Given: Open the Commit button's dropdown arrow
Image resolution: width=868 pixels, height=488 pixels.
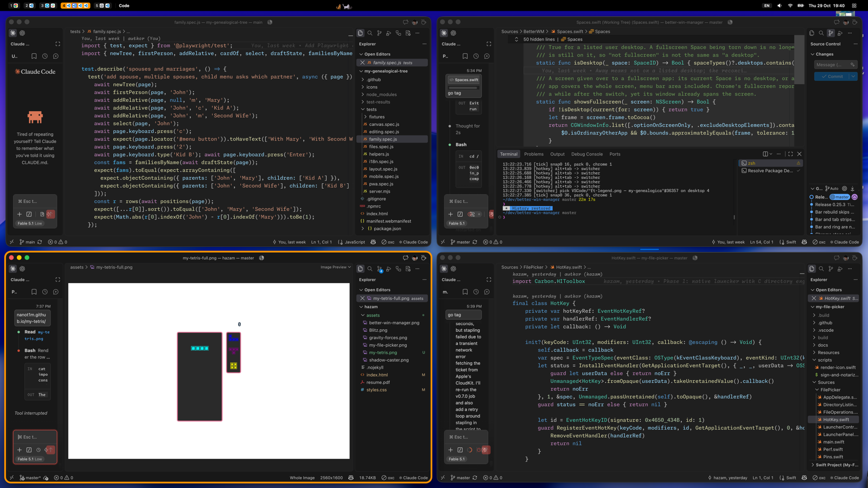Looking at the screenshot, I should pyautogui.click(x=853, y=76).
